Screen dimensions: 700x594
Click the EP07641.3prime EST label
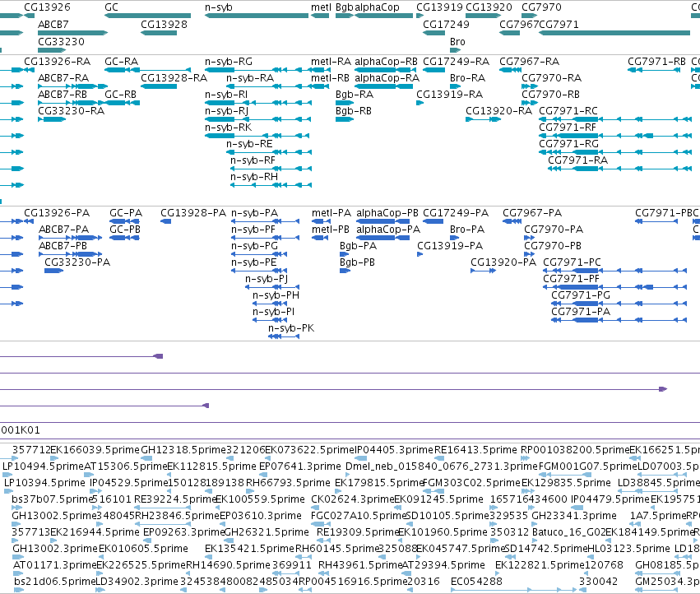[300, 466]
